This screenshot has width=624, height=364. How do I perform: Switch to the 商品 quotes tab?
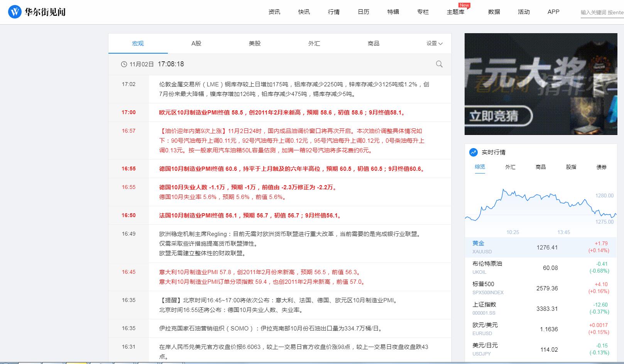click(x=541, y=167)
